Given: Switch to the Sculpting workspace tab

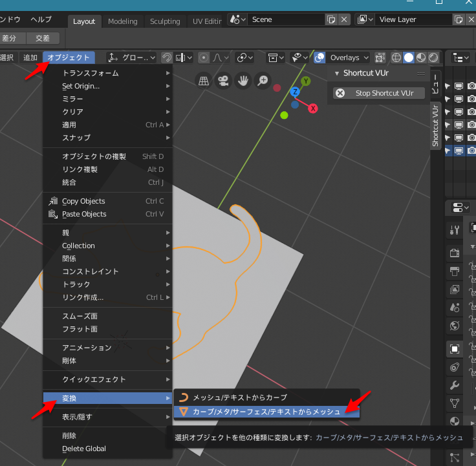Looking at the screenshot, I should point(165,21).
